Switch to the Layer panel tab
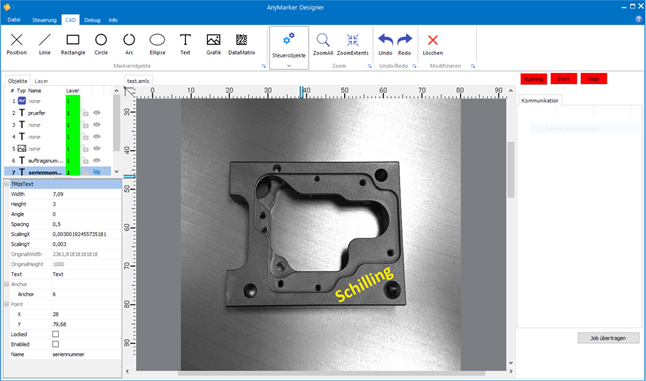 point(41,81)
